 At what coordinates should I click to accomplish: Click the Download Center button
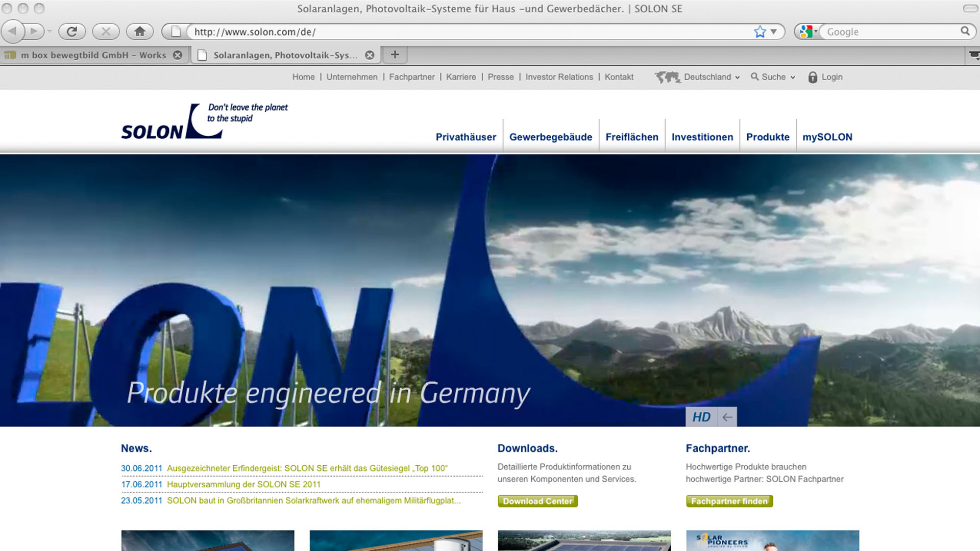(x=537, y=501)
